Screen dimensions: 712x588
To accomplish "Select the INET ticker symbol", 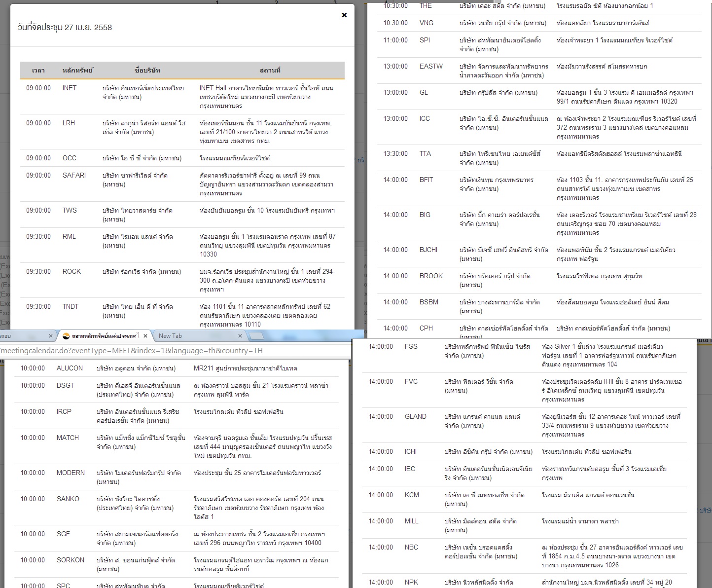I will [x=70, y=88].
